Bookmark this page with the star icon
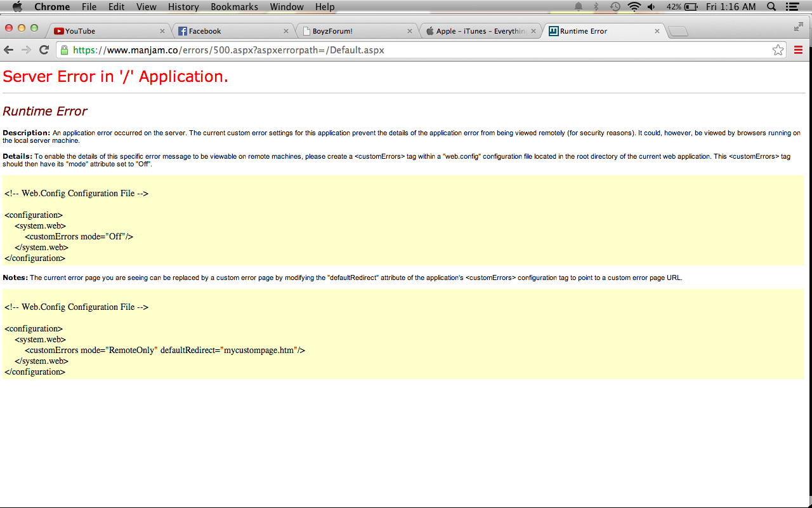812x508 pixels. point(778,50)
